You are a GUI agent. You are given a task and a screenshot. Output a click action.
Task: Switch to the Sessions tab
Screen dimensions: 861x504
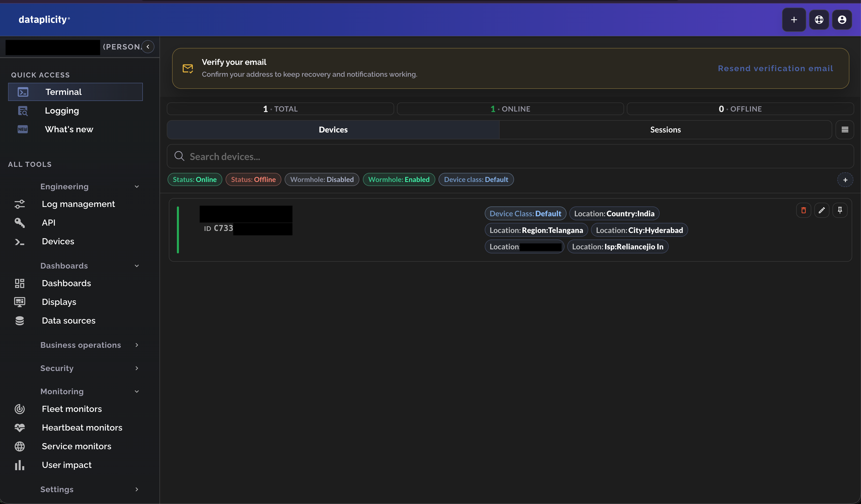(665, 129)
